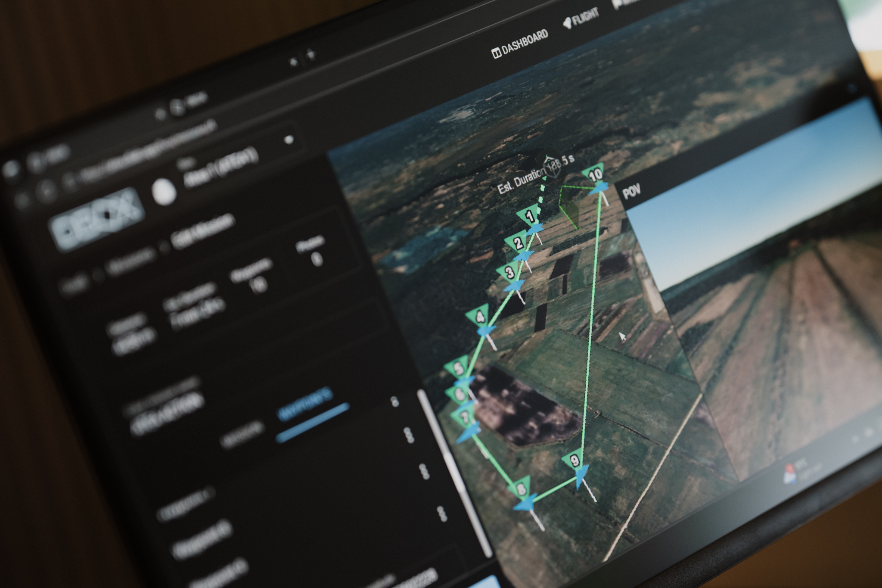Click the white circular avatar beside logo
Image resolution: width=882 pixels, height=588 pixels.
coord(164,191)
